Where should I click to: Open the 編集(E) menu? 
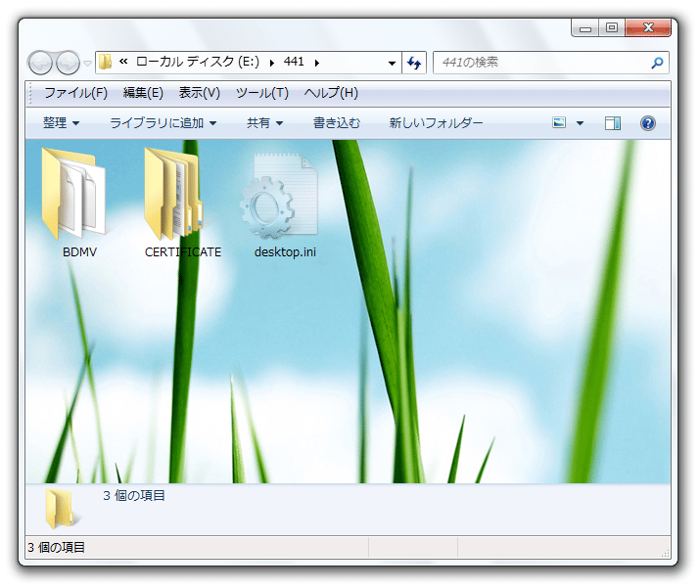click(x=143, y=93)
